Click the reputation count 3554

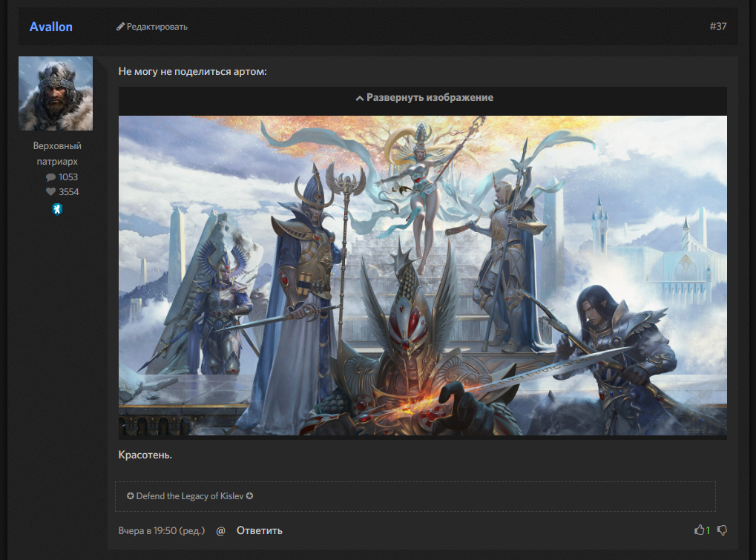pyautogui.click(x=68, y=192)
